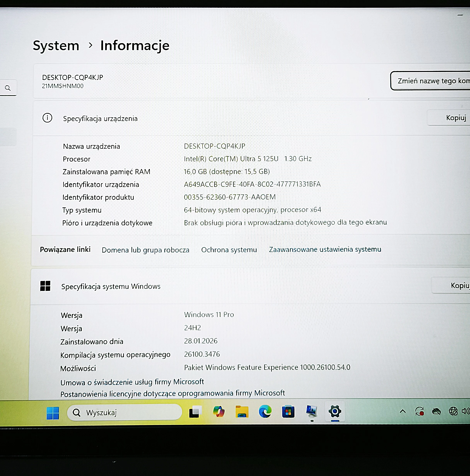Launch Copilot from the taskbar
Image resolution: width=470 pixels, height=476 pixels.
pyautogui.click(x=219, y=412)
